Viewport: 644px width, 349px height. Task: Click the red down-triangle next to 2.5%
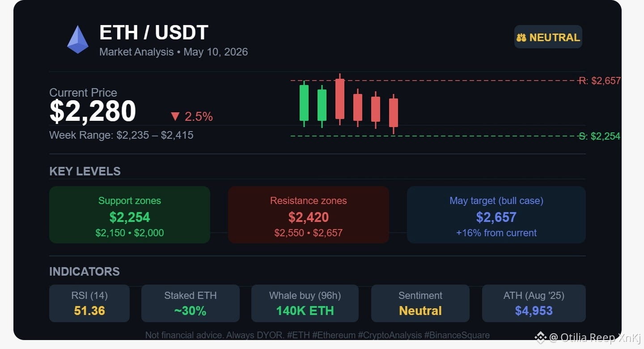coord(175,117)
